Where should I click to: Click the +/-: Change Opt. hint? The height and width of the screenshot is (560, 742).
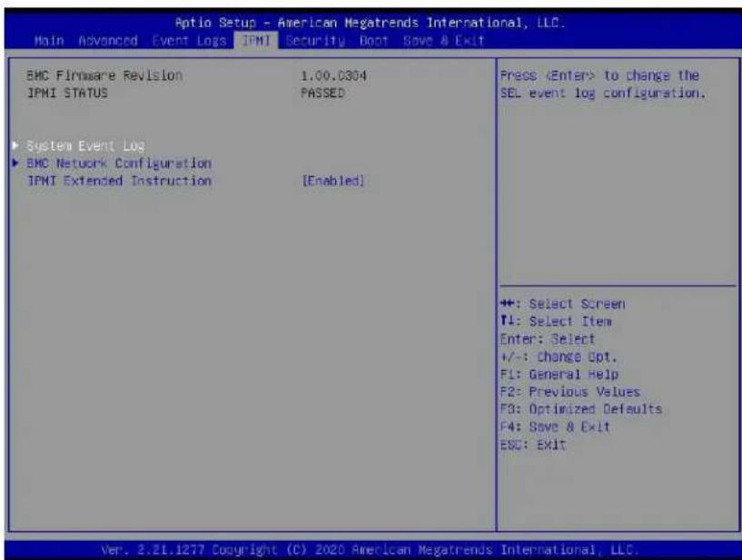pos(559,356)
